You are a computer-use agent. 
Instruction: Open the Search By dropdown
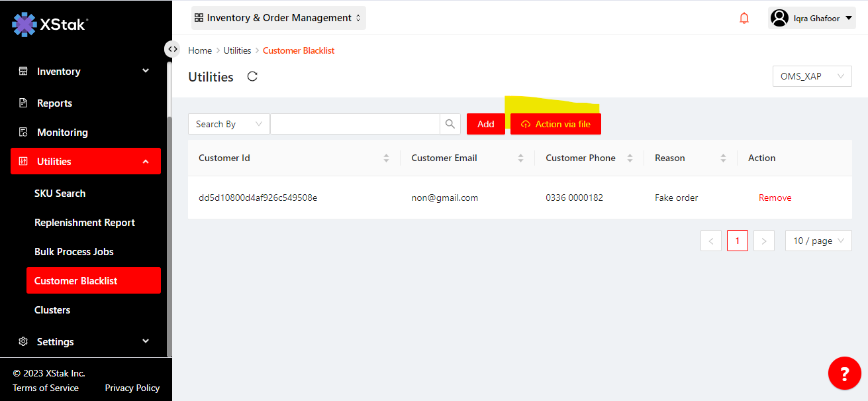coord(228,124)
